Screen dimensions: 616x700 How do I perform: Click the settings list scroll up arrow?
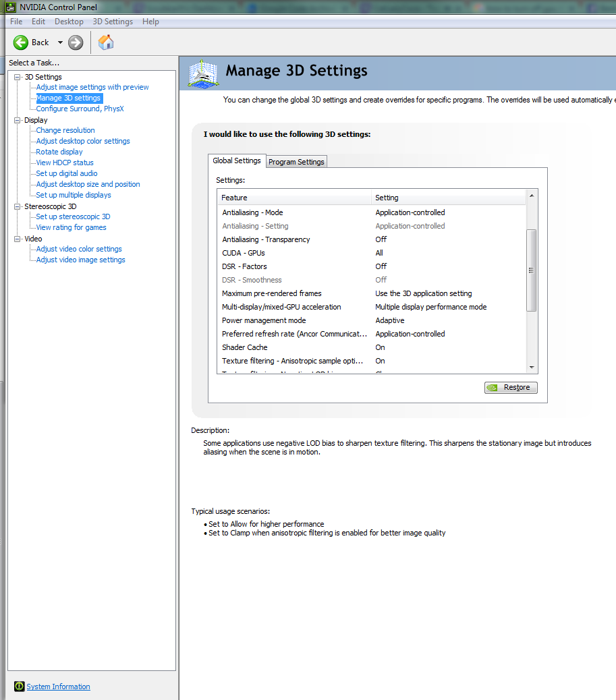coord(532,196)
